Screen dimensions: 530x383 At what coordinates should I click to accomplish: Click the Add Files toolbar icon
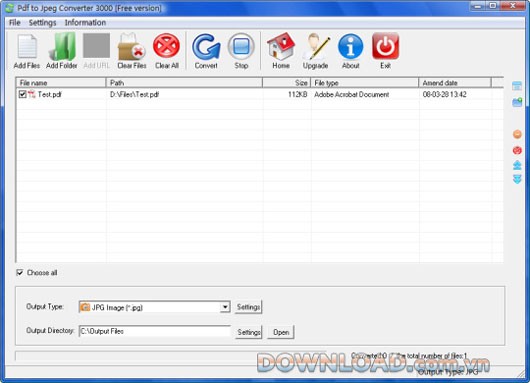point(27,46)
